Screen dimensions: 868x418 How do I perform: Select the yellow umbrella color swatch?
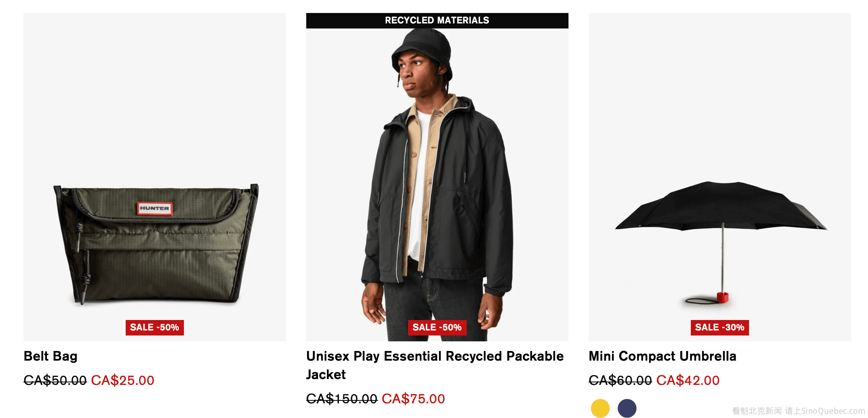tap(600, 408)
